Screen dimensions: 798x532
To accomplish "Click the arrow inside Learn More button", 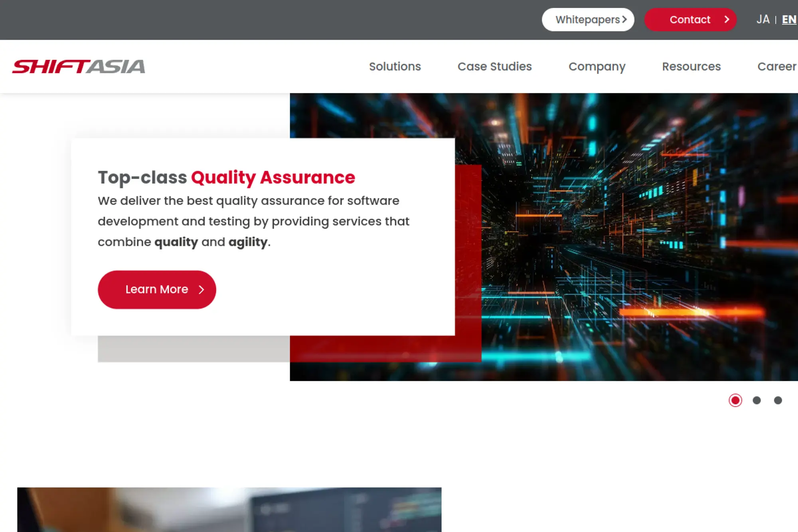I will tap(201, 290).
